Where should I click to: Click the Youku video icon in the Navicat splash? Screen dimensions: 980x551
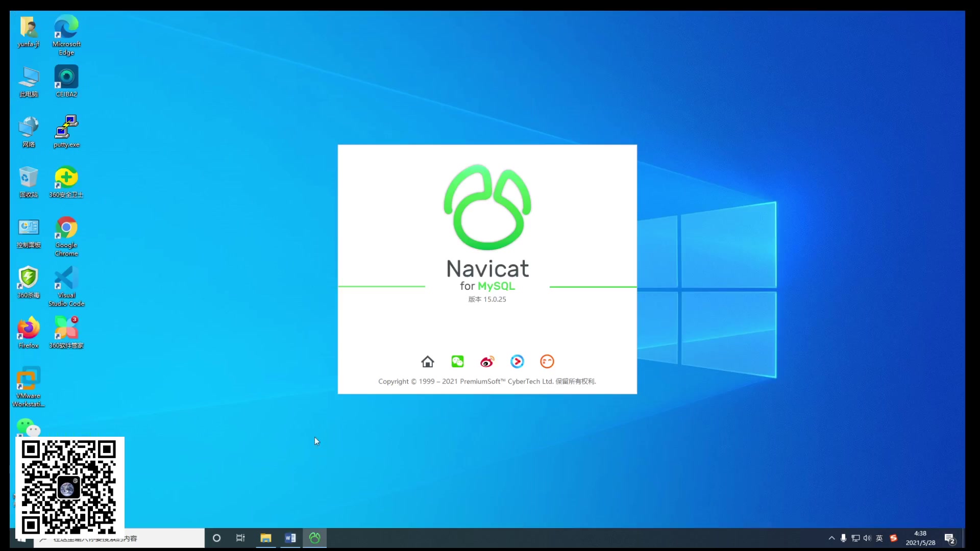point(517,362)
